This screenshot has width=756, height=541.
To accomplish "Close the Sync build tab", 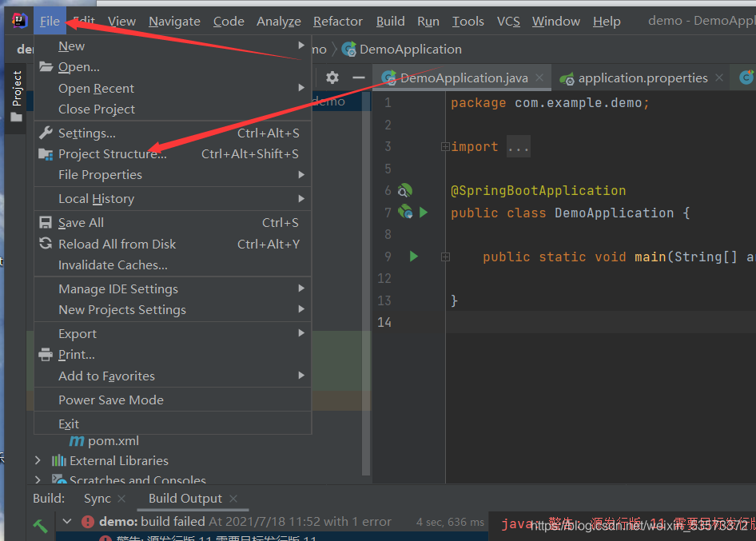I will [x=121, y=499].
